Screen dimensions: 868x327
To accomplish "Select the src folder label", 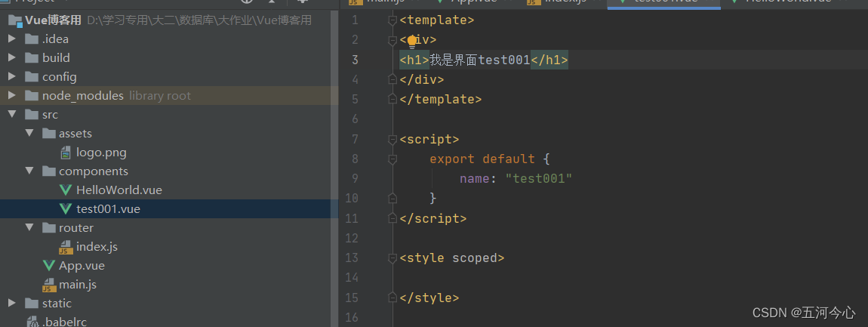I will [50, 115].
